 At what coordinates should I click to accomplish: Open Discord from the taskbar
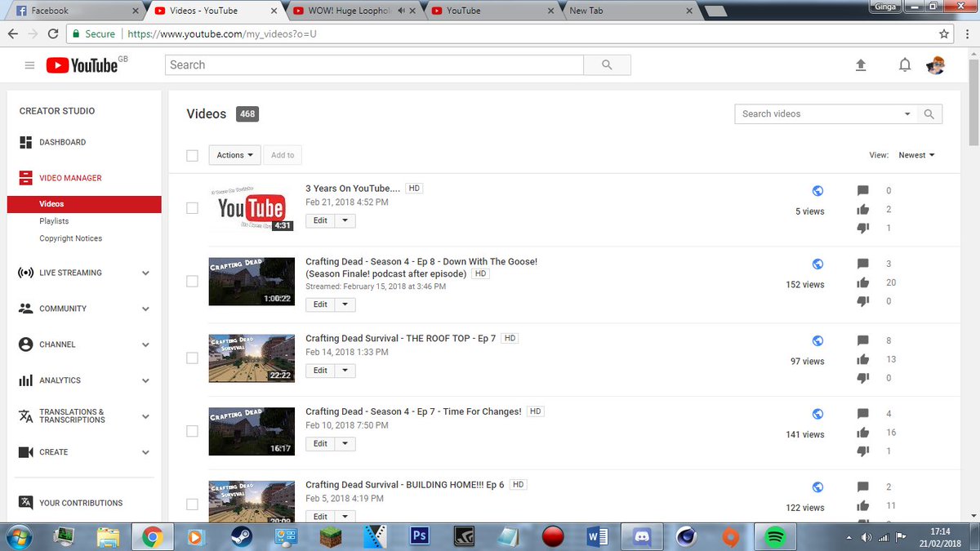point(641,537)
